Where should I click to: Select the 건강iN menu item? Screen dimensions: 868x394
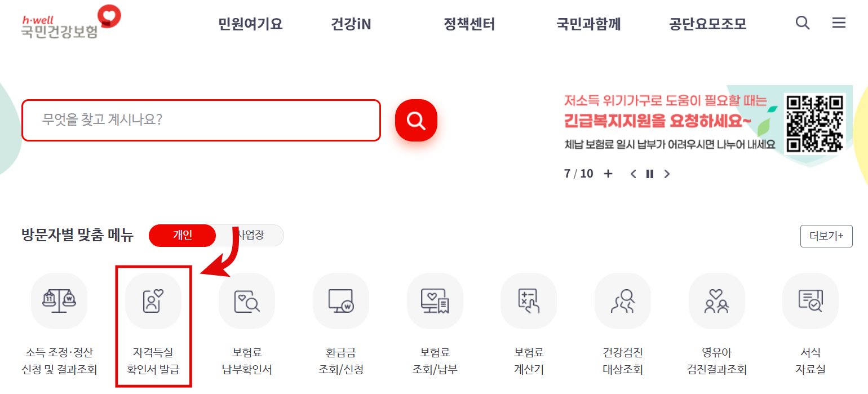351,24
